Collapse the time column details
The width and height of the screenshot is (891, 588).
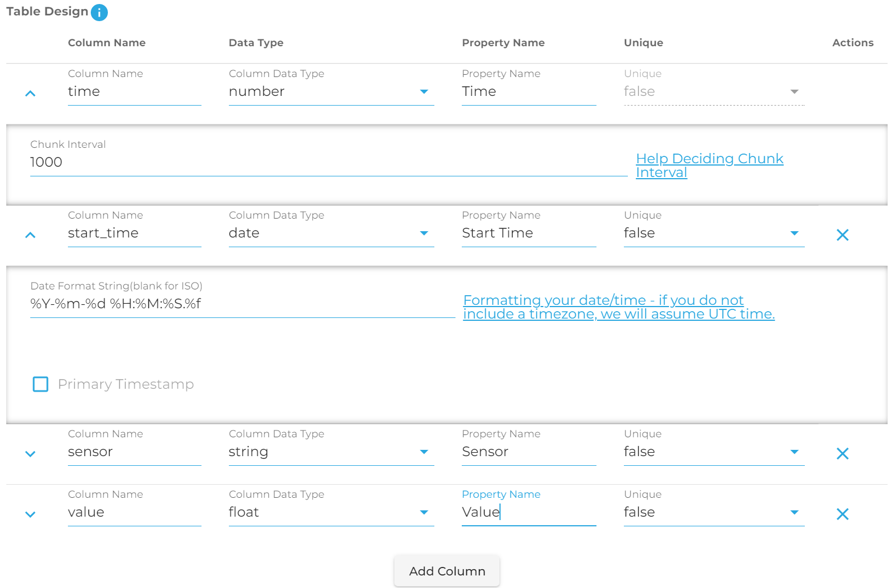[x=31, y=93]
